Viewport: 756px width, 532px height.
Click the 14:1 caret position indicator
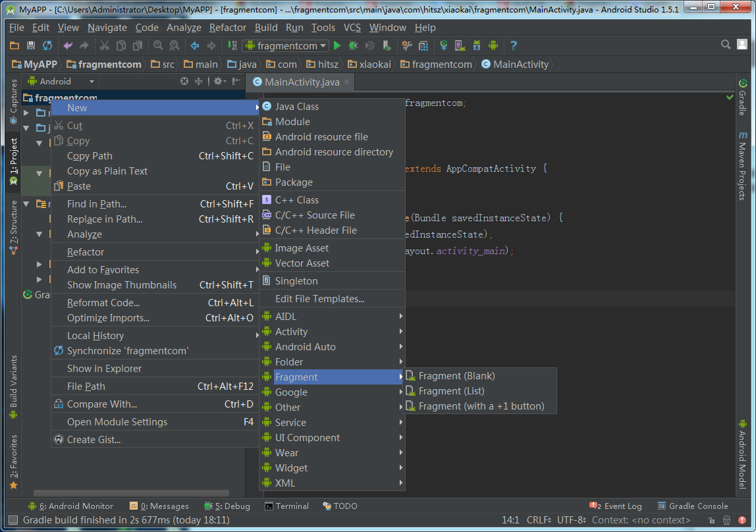point(510,520)
